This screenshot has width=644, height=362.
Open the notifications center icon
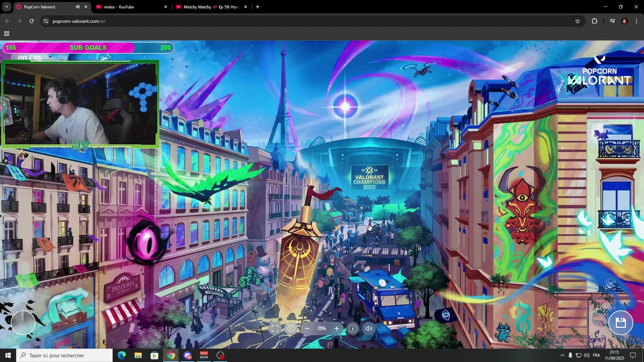[633, 355]
